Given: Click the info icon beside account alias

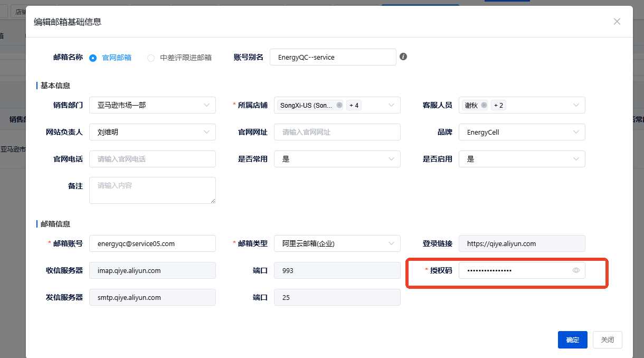Looking at the screenshot, I should click(403, 56).
